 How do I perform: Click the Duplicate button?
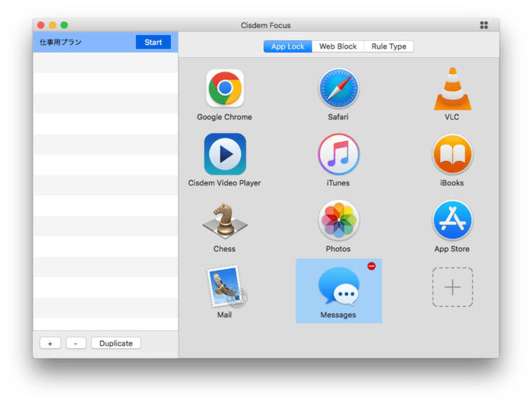pyautogui.click(x=116, y=343)
